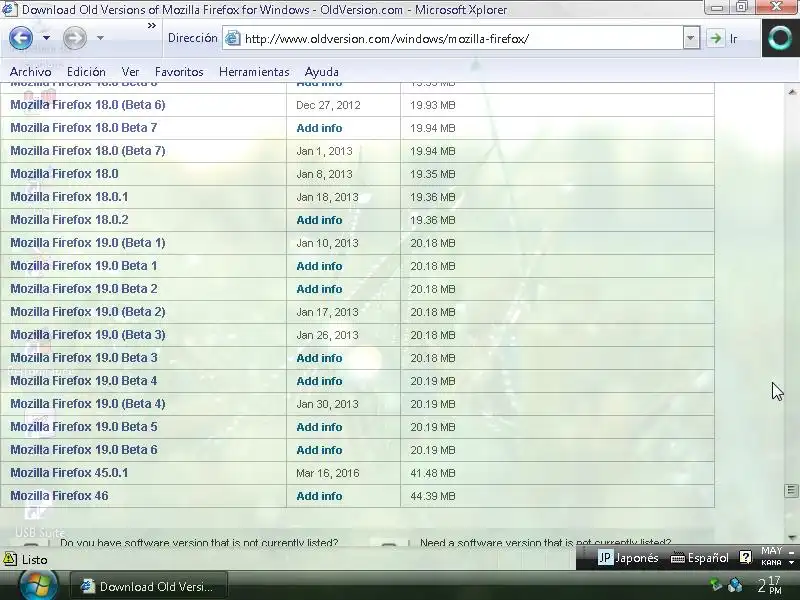Open the Archivo menu
The width and height of the screenshot is (800, 600).
31,72
